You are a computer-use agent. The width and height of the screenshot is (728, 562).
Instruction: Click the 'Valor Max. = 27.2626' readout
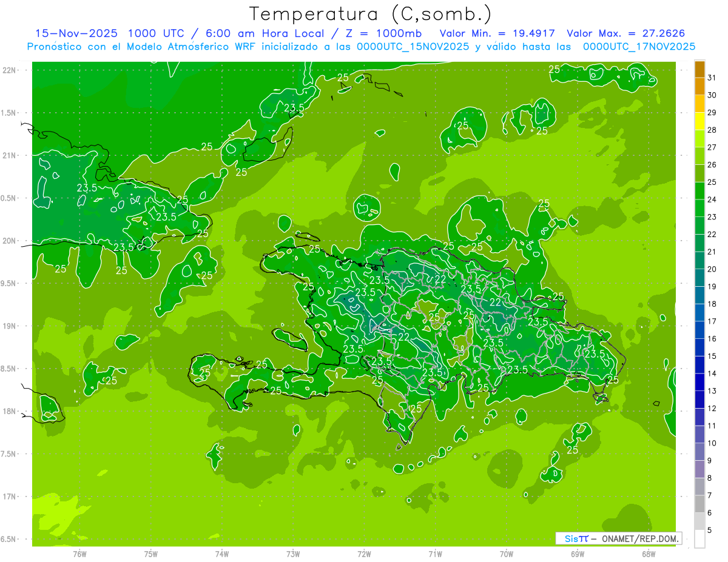[x=626, y=33]
